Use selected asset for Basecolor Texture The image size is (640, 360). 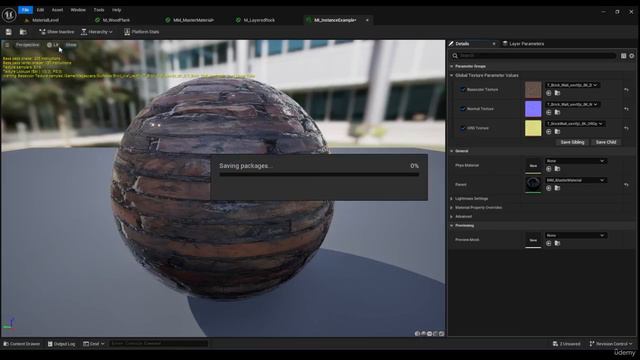[x=549, y=93]
